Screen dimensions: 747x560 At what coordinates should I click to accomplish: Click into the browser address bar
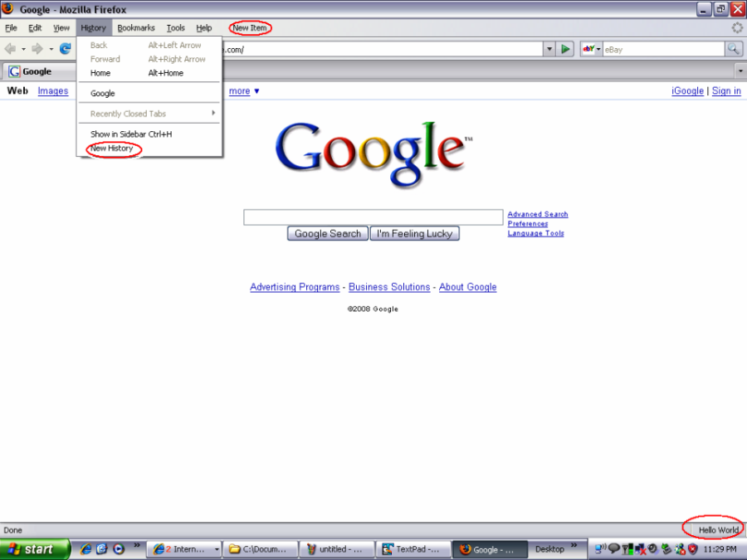click(382, 49)
